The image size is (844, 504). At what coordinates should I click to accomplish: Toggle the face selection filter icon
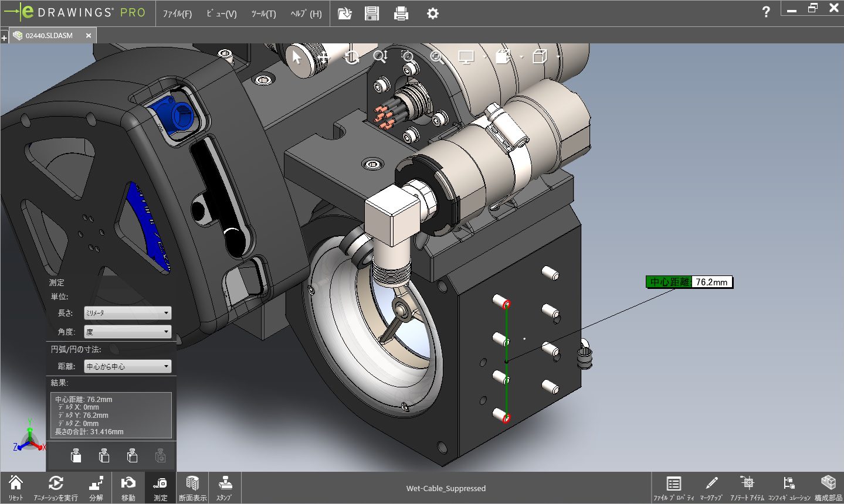(76, 455)
